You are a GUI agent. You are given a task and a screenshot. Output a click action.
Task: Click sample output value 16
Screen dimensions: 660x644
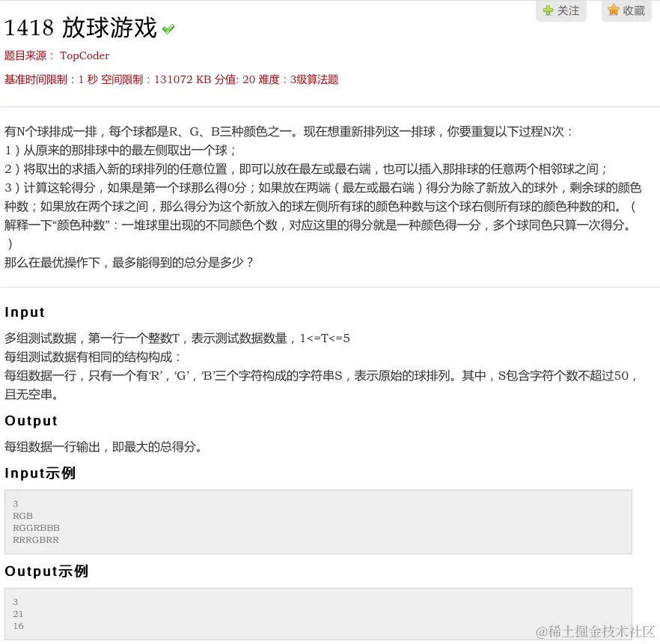point(18,626)
